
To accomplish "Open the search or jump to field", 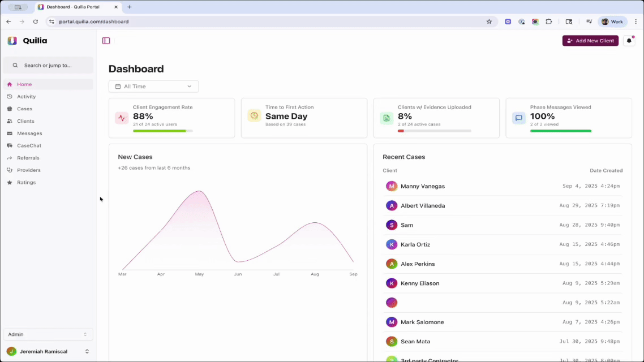I will [48, 65].
